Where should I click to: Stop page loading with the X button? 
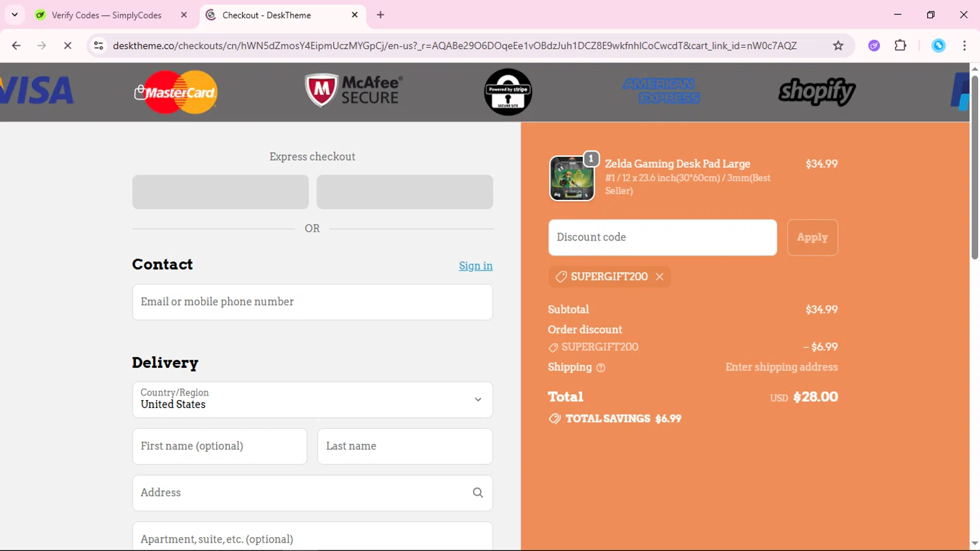point(67,45)
